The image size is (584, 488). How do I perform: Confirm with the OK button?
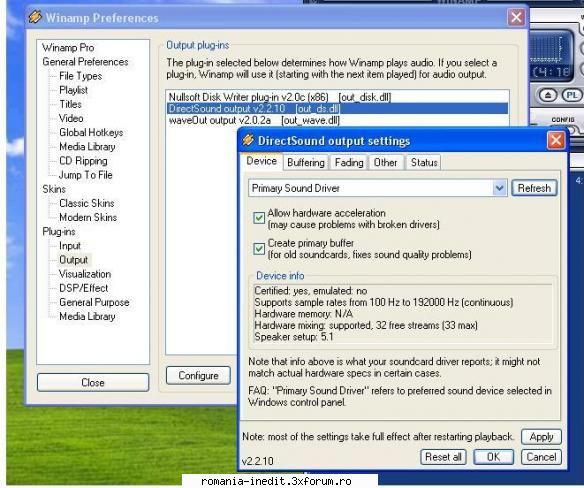coord(493,457)
